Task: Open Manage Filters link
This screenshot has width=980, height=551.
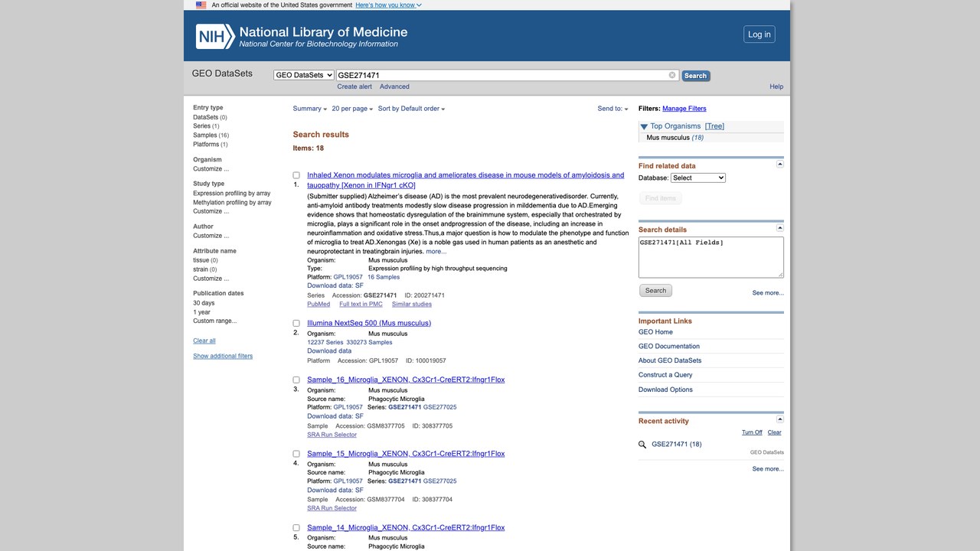Action: (684, 109)
